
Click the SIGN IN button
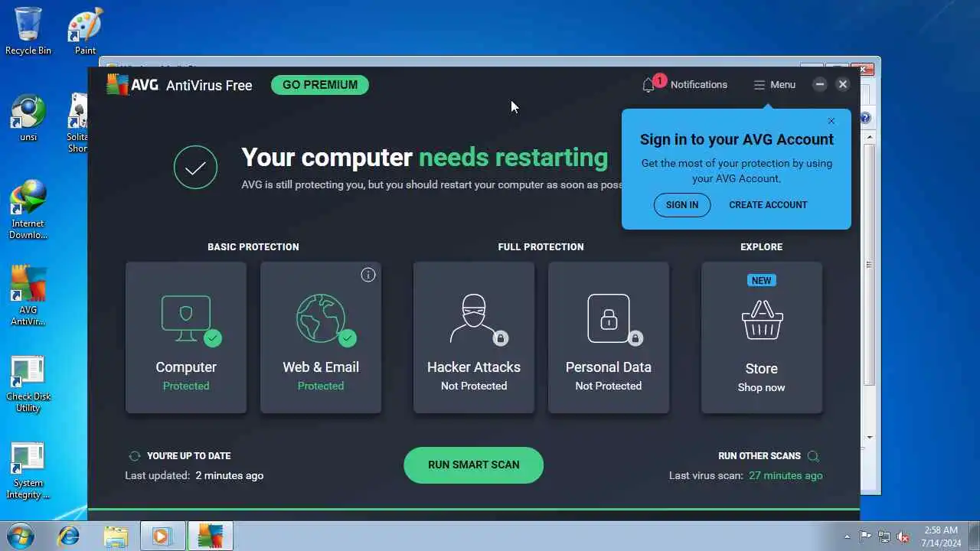(x=682, y=204)
